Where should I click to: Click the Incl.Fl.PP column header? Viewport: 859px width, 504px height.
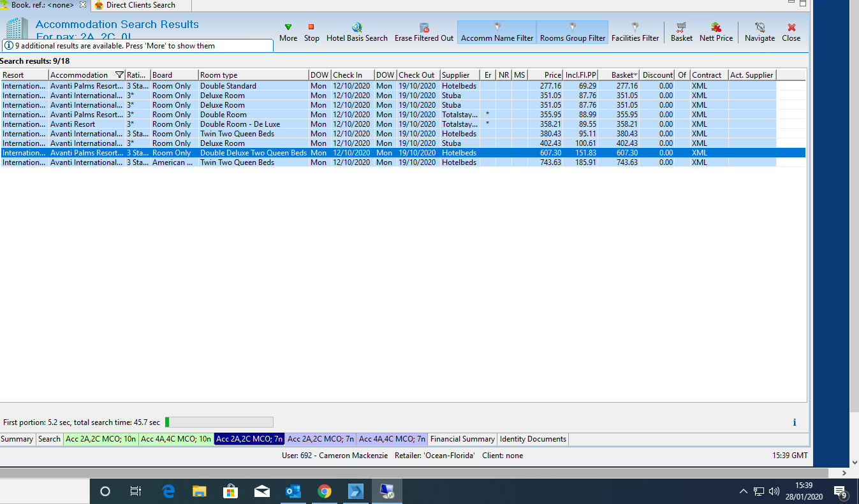[x=581, y=75]
